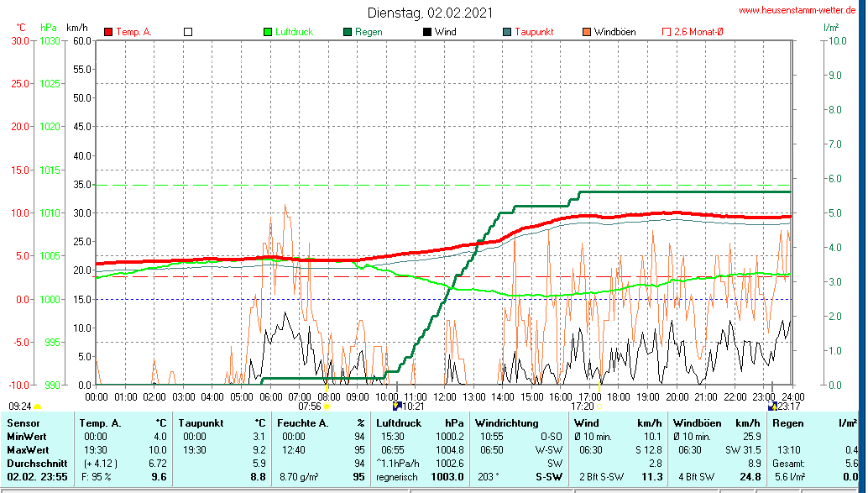Click the '4 Bft SW' gust strength
The height and width of the screenshot is (493, 868).
697,476
